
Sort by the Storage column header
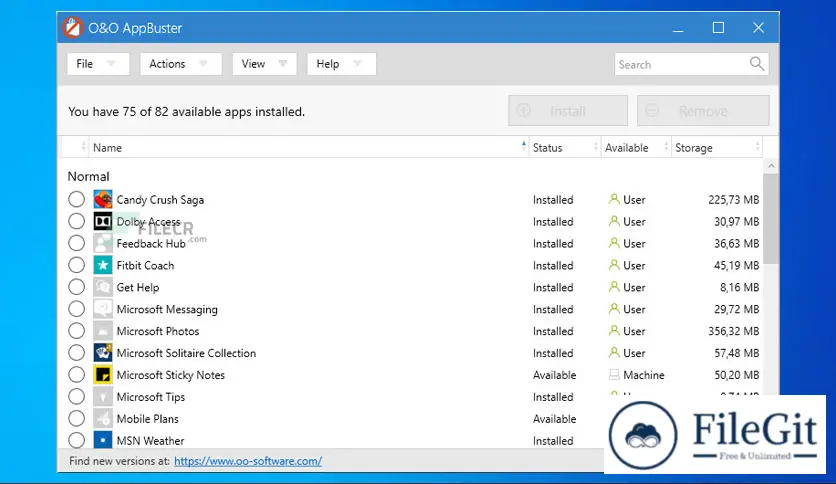(x=717, y=147)
